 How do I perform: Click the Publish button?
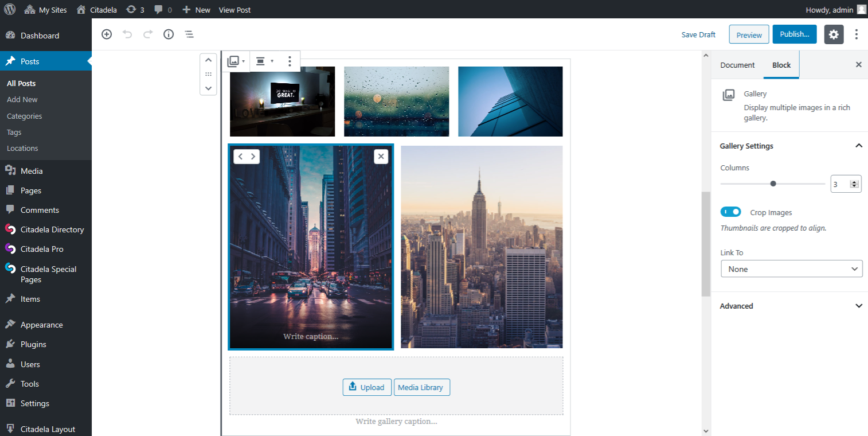pos(794,34)
